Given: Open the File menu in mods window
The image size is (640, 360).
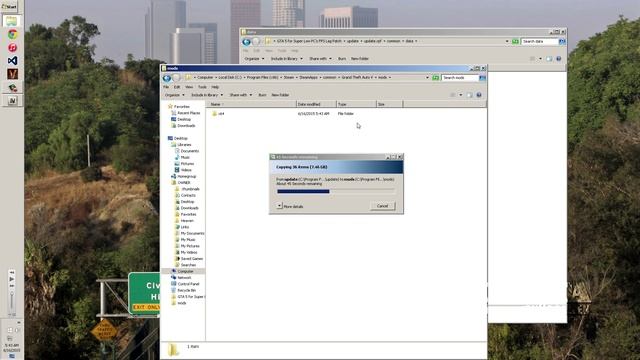Looking at the screenshot, I should tap(166, 87).
